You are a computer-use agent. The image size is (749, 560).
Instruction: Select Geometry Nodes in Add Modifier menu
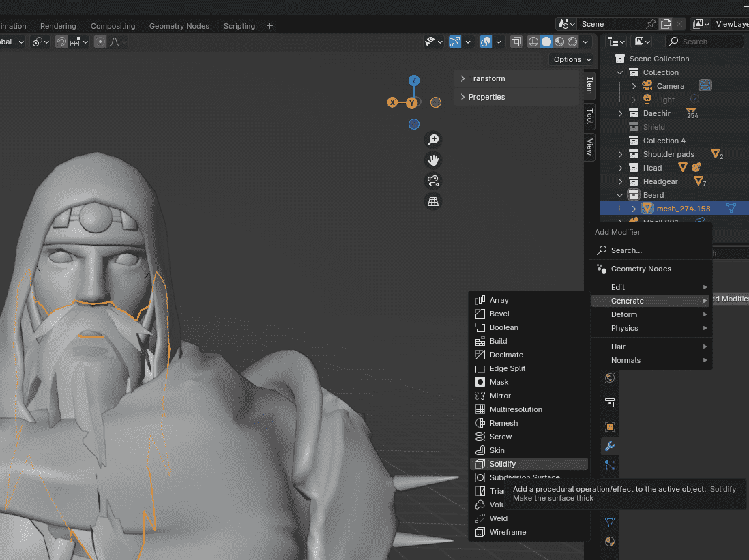(x=651, y=269)
